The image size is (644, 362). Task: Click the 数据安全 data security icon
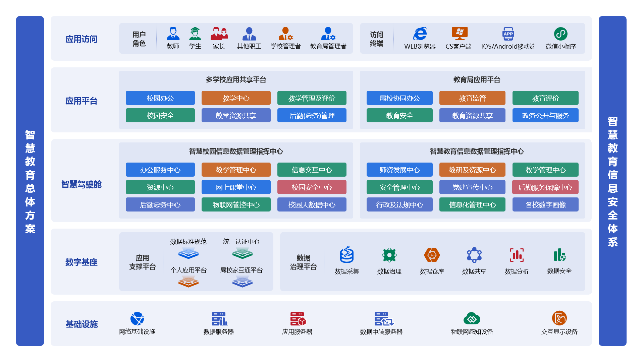(559, 255)
